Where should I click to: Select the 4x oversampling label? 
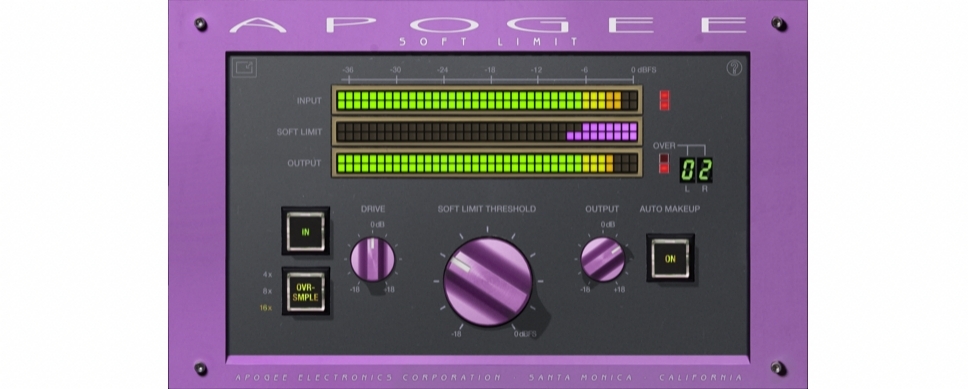pos(267,274)
